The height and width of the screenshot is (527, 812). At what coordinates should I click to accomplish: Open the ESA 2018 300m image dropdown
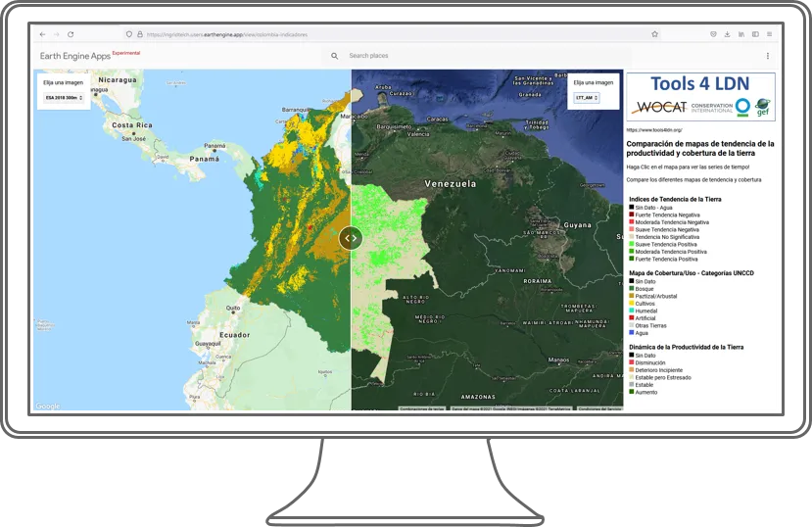65,98
